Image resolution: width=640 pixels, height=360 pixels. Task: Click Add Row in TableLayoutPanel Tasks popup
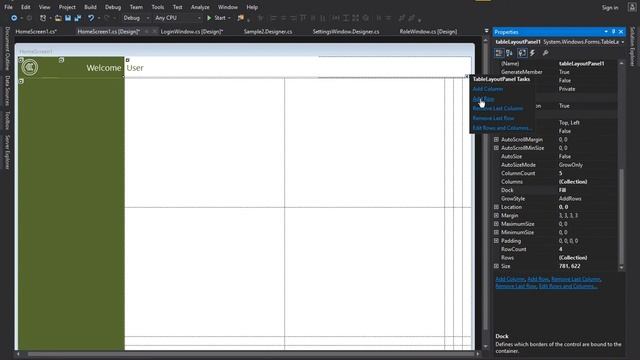483,99
